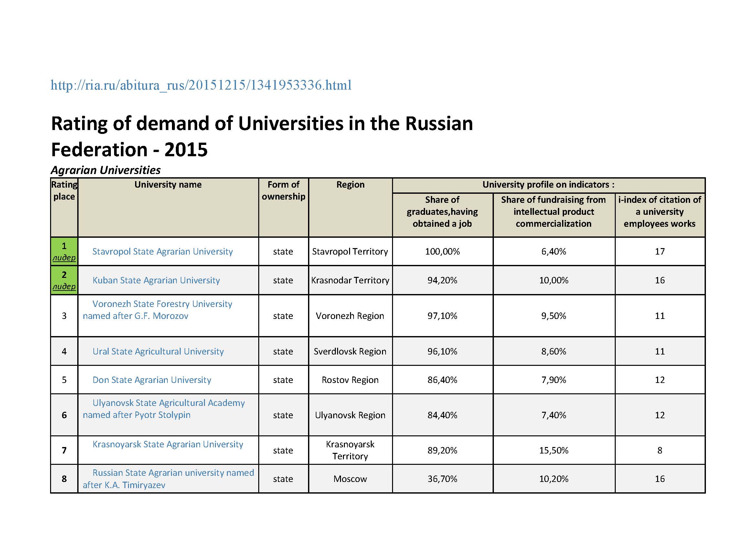
Task: Click the 15,50% fundraising value
Action: click(x=554, y=450)
